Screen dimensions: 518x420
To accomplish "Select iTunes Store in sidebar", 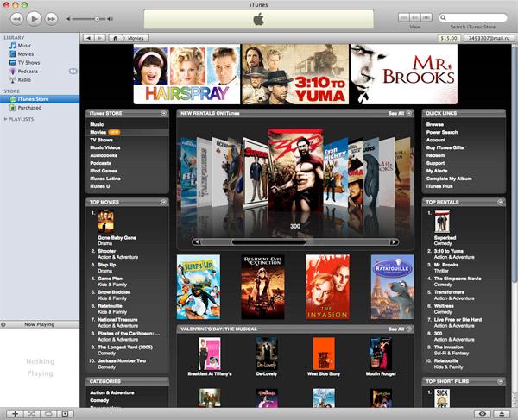I will [x=40, y=99].
